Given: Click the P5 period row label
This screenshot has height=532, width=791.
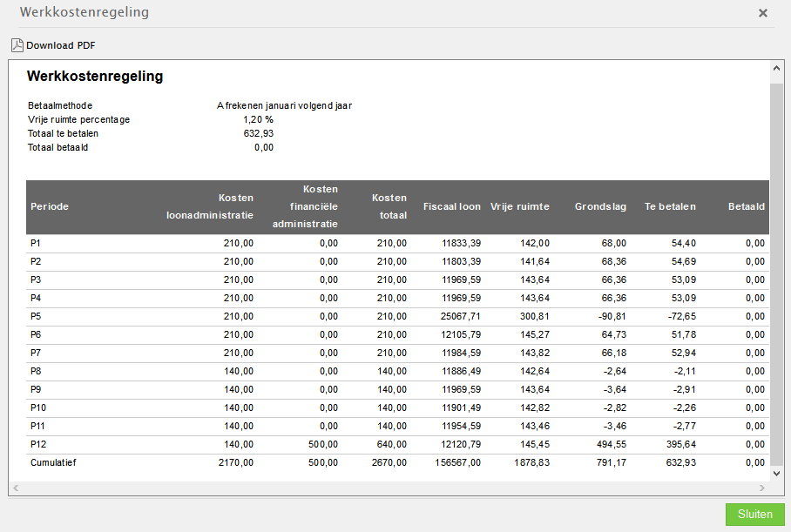Looking at the screenshot, I should (x=36, y=316).
